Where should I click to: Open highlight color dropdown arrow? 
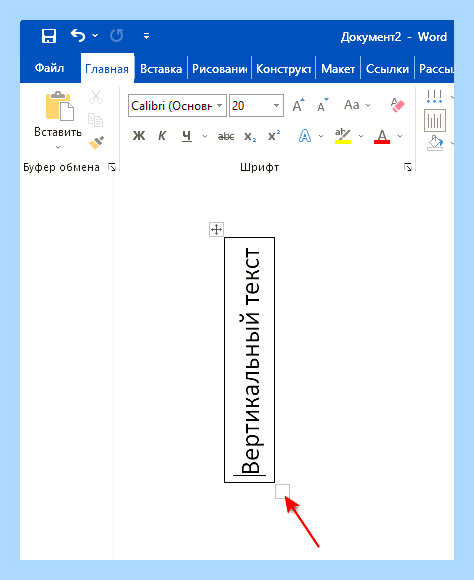(x=361, y=136)
